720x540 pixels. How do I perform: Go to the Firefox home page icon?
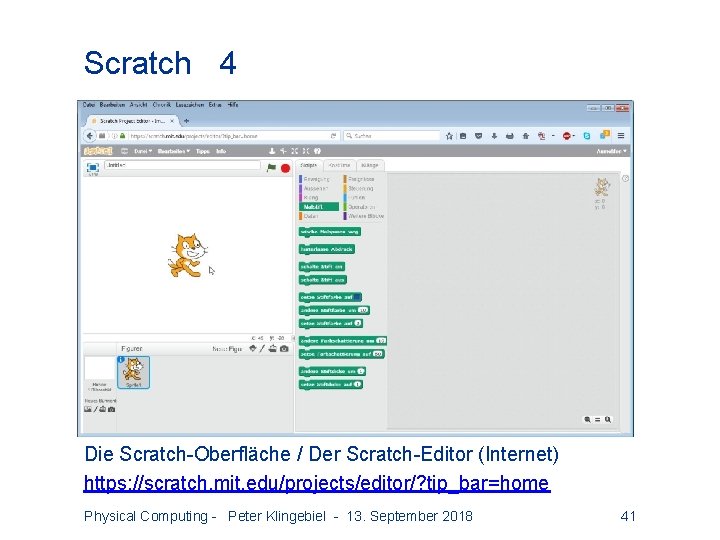pyautogui.click(x=526, y=136)
